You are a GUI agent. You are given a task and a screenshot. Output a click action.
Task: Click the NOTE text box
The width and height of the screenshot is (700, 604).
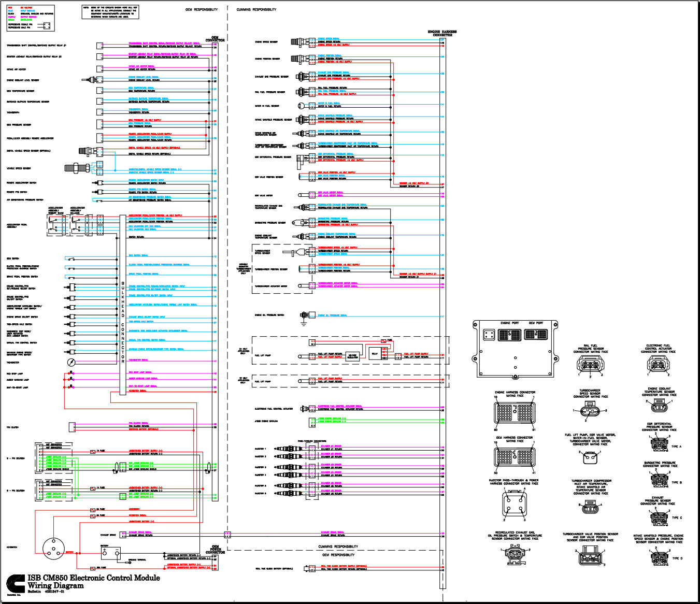click(x=110, y=12)
